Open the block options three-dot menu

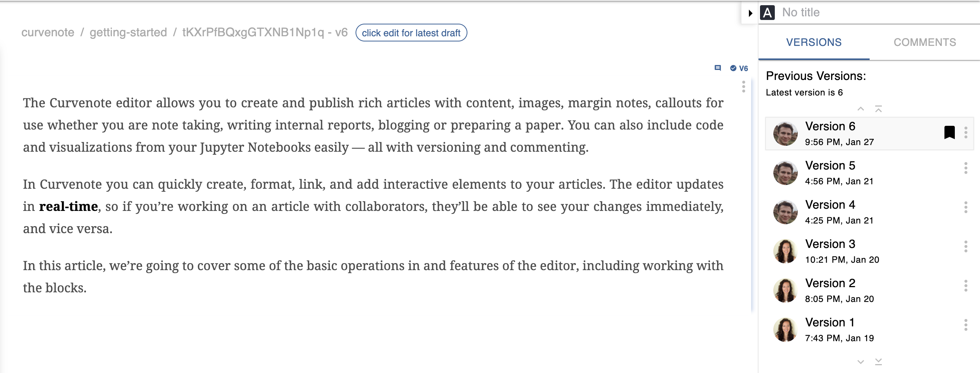click(743, 87)
